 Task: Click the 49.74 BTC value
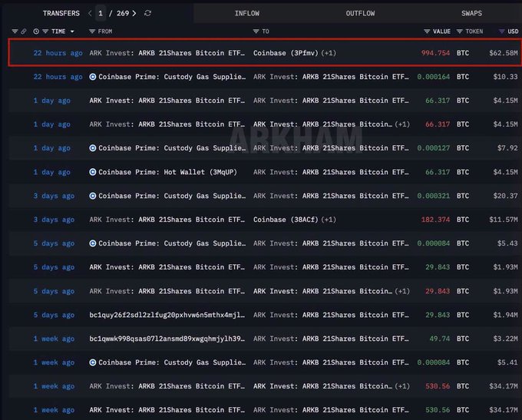point(439,339)
